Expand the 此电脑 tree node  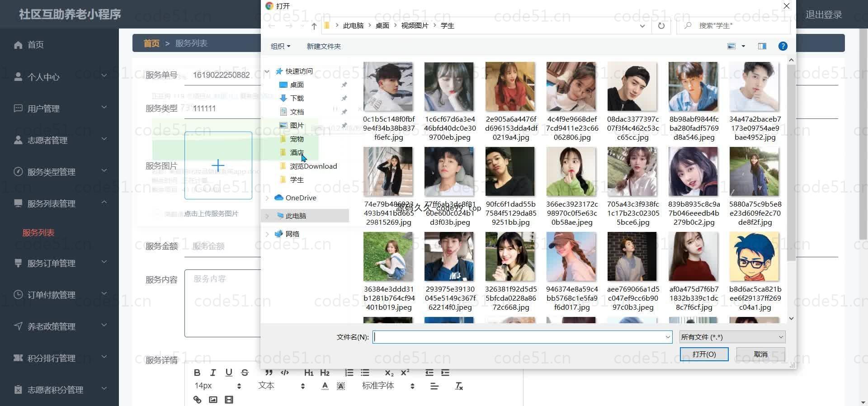click(x=267, y=216)
